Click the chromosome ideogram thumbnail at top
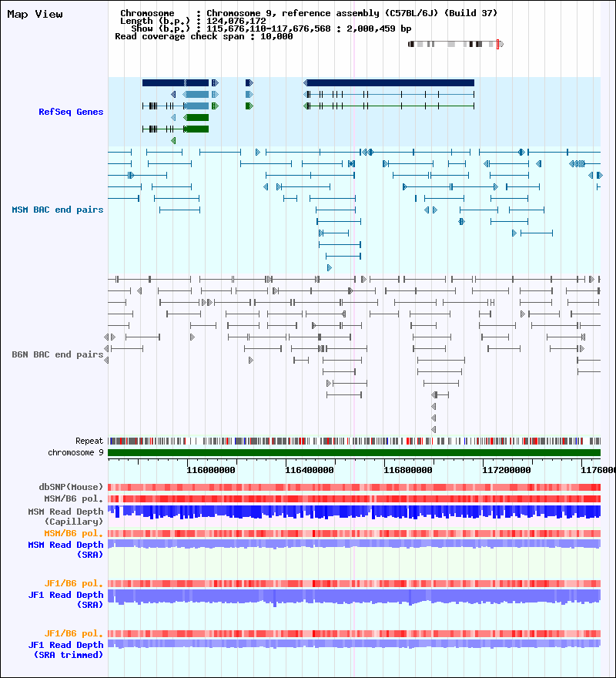This screenshot has height=678, width=616. pyautogui.click(x=456, y=44)
